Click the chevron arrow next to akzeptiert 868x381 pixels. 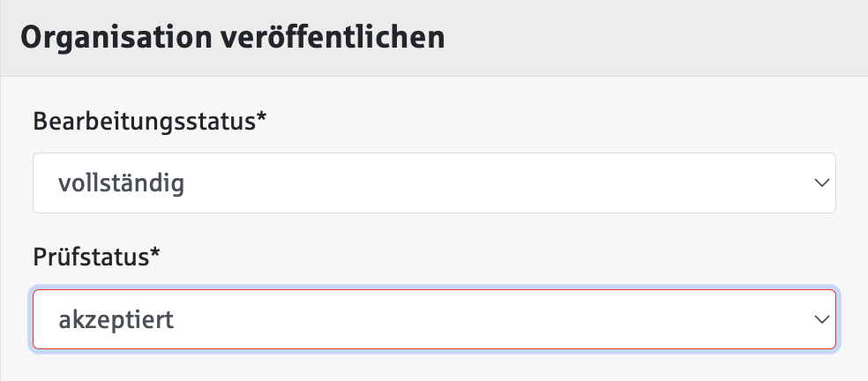(x=821, y=319)
